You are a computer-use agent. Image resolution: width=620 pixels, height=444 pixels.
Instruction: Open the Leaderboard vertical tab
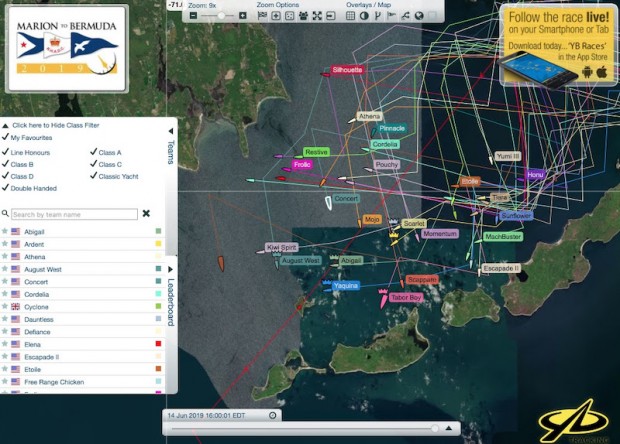[x=171, y=302]
